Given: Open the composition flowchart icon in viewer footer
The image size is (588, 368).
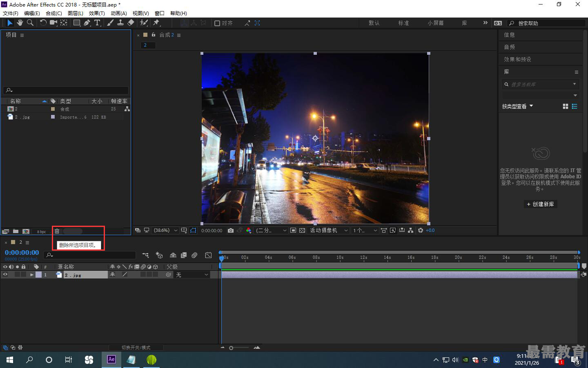Looking at the screenshot, I should click(x=411, y=231).
